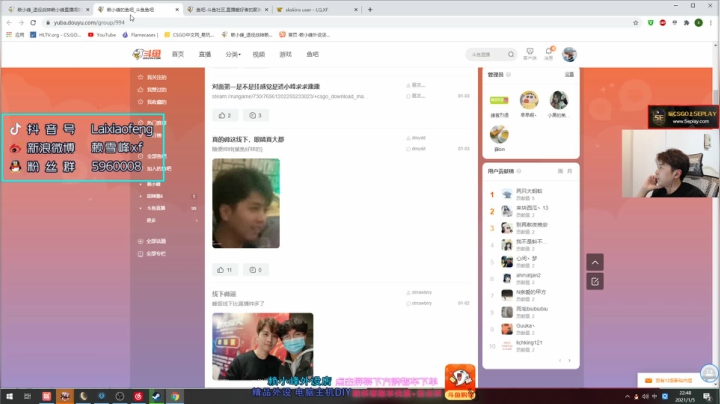Switch the contribution ranking to 月
This screenshot has height=404, width=720.
(x=569, y=171)
